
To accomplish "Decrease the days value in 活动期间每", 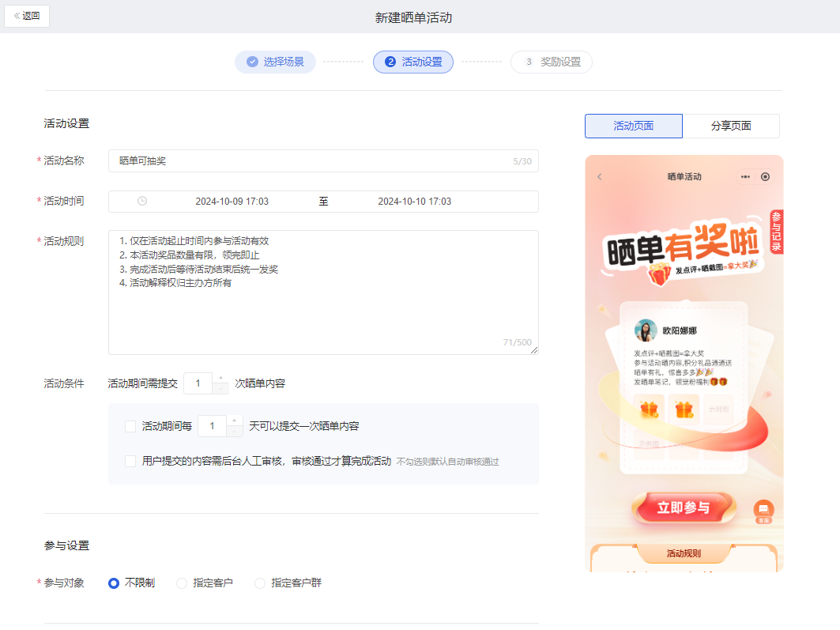I will click(235, 432).
